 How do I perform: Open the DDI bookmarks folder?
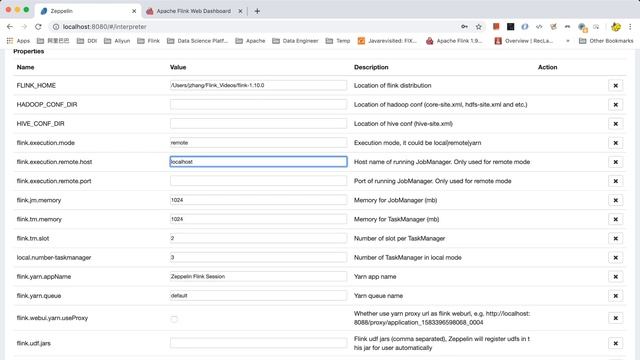tap(87, 41)
